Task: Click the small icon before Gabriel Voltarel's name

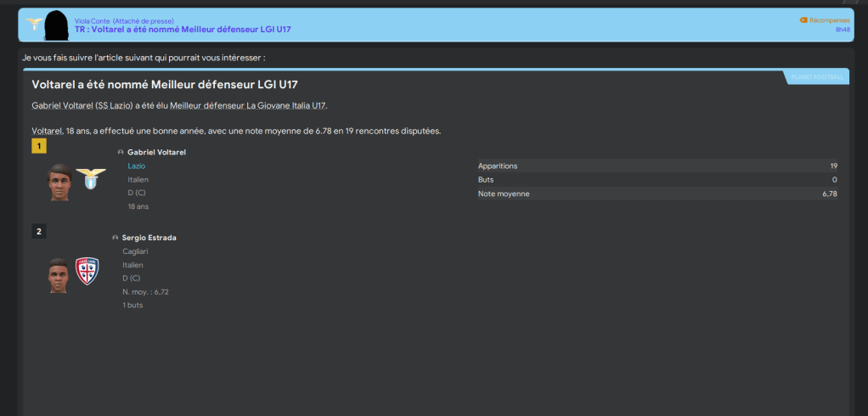Action: (121, 152)
